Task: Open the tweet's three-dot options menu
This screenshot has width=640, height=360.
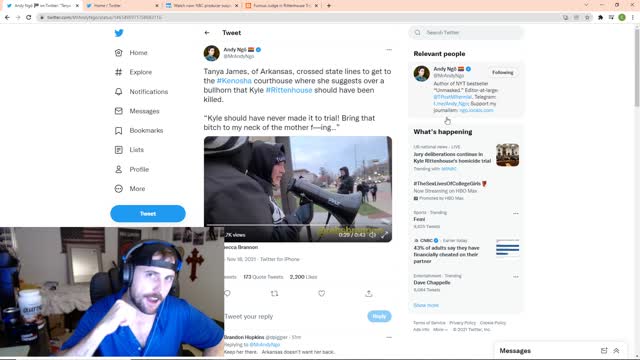Action: click(x=389, y=50)
